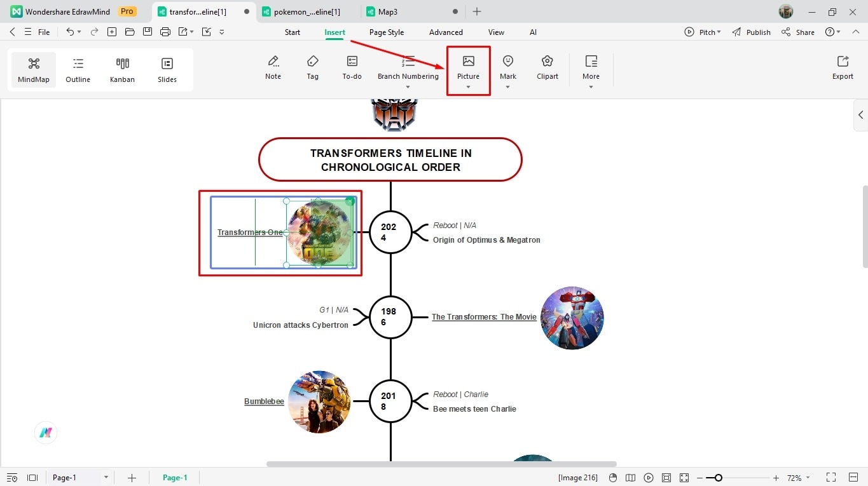Open the File menu
The height and width of the screenshot is (486, 868).
(44, 32)
